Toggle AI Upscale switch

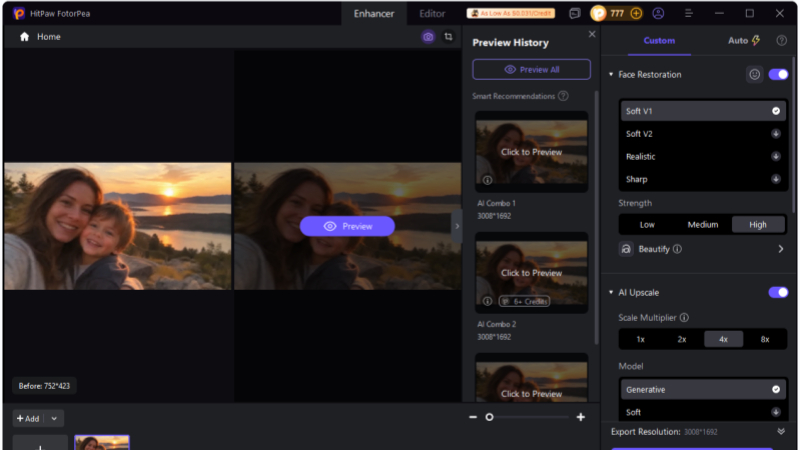(x=778, y=292)
